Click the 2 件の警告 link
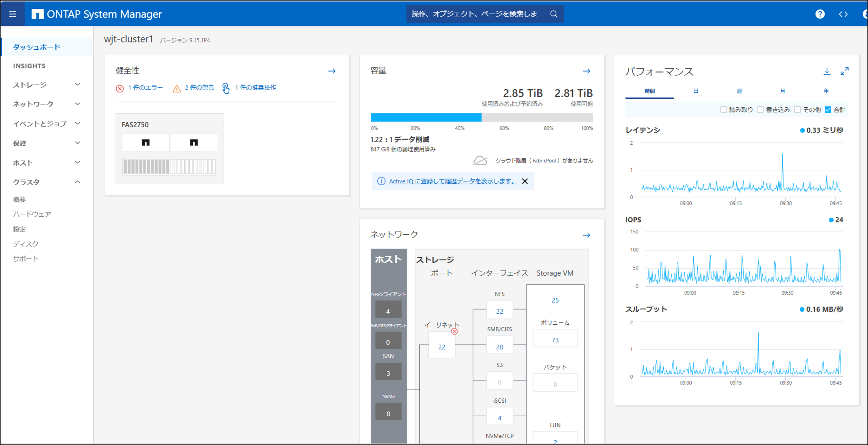Viewport: 868px width, 445px height. tap(199, 87)
